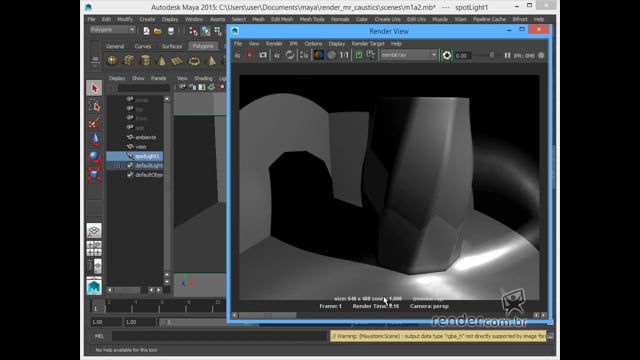Screen dimensions: 640x360
Task: Click the MEL command line field
Action: 219,336
